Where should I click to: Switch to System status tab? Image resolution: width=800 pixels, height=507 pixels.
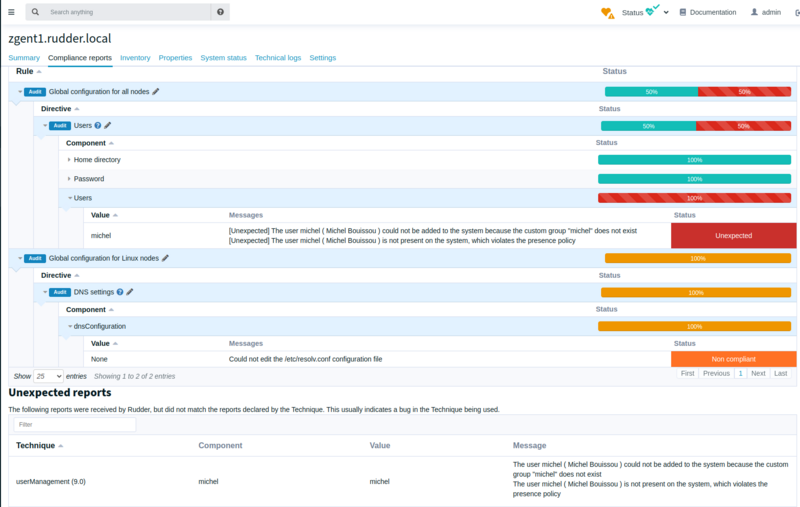click(x=223, y=58)
